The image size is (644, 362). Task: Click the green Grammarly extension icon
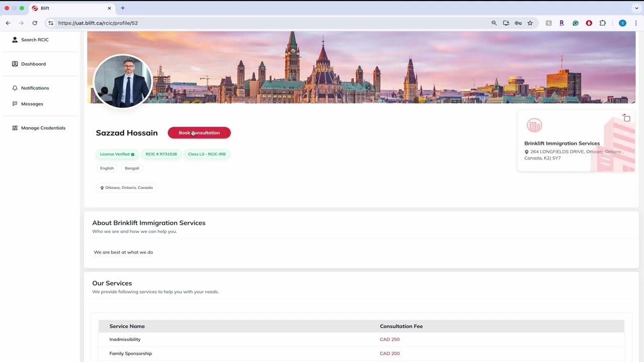click(x=576, y=23)
